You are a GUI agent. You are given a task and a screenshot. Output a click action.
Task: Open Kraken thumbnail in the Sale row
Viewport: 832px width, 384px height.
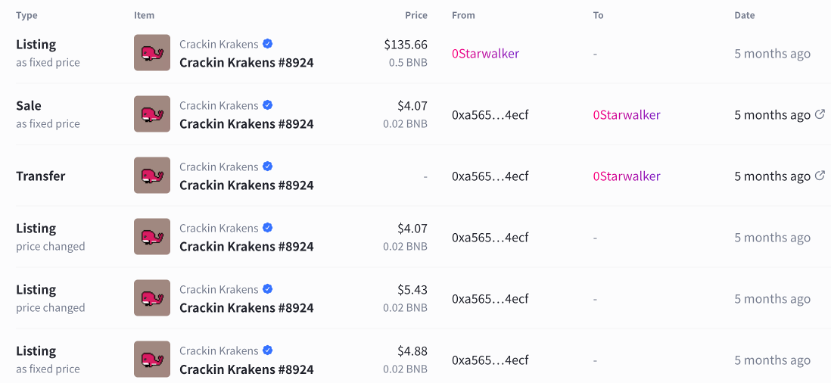click(x=152, y=114)
